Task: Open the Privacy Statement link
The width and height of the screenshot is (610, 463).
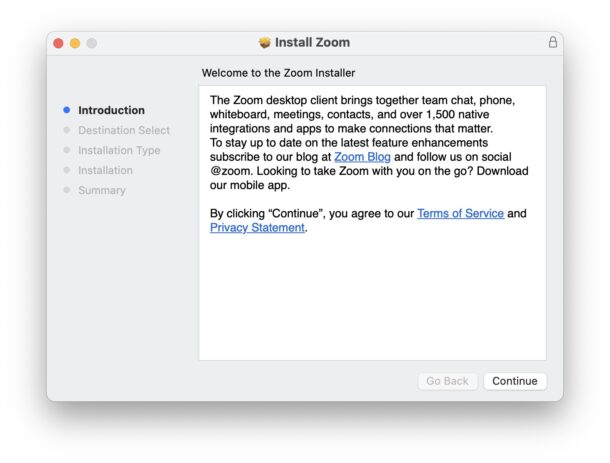Action: 257,228
